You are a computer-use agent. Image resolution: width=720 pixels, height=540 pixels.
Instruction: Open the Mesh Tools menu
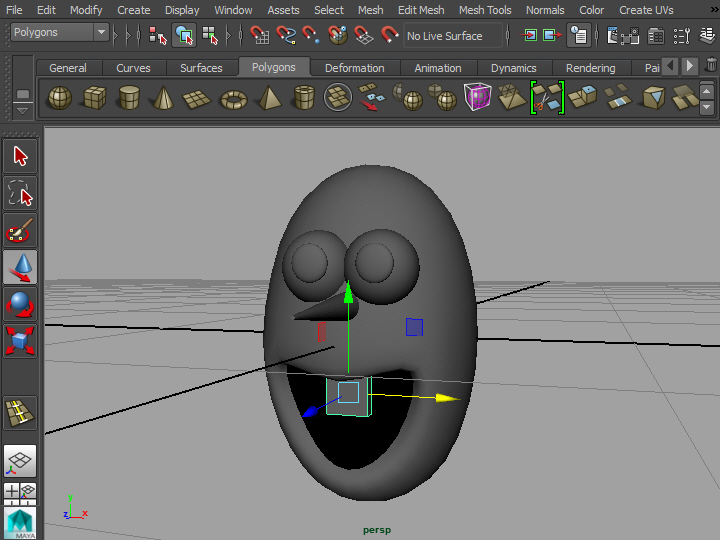click(484, 10)
